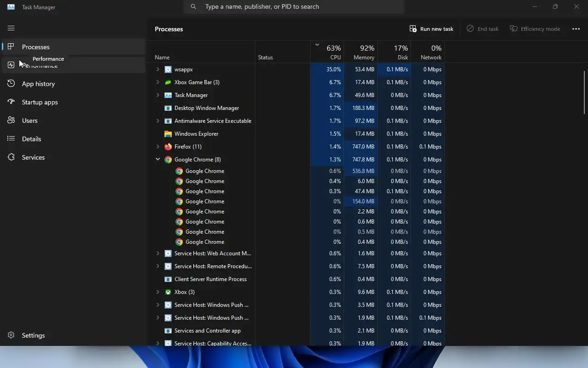The height and width of the screenshot is (368, 588).
Task: Sort by the Network column header
Action: coord(428,52)
